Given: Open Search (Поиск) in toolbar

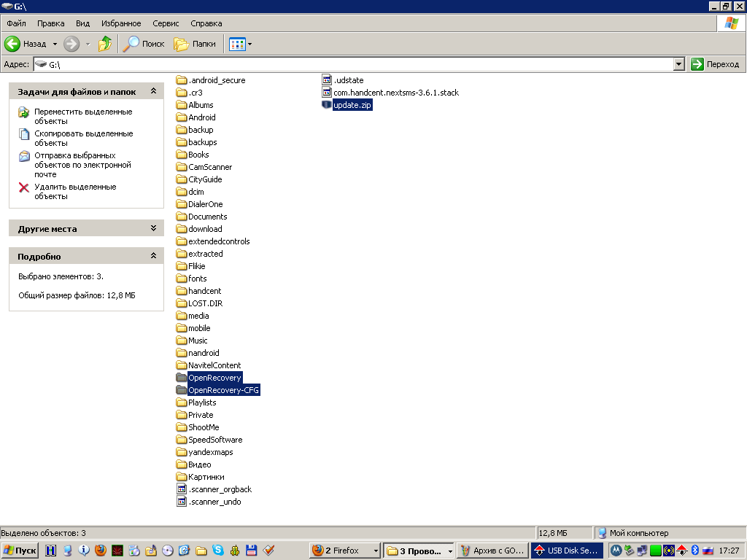Looking at the screenshot, I should click(144, 44).
